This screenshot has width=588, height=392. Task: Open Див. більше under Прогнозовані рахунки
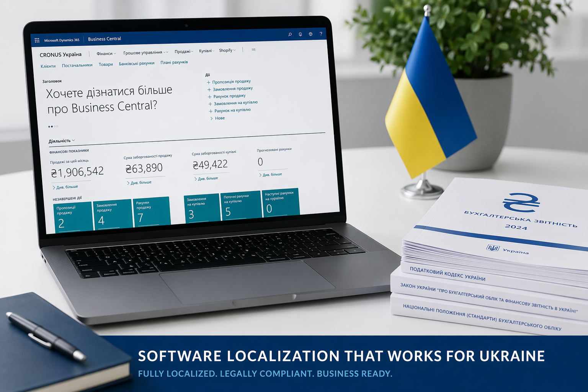(x=271, y=175)
